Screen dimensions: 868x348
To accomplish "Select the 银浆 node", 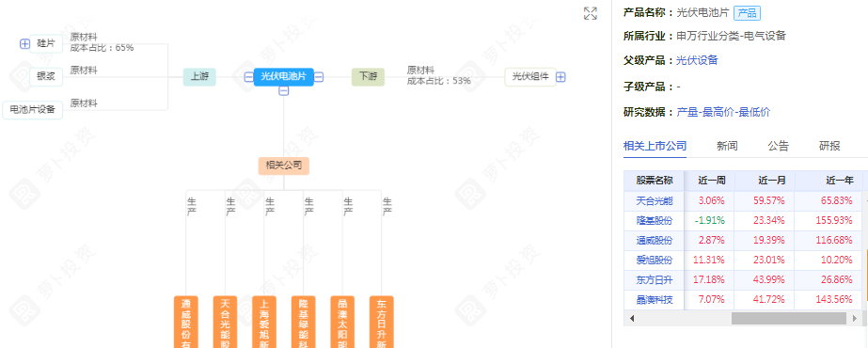I will [x=46, y=77].
